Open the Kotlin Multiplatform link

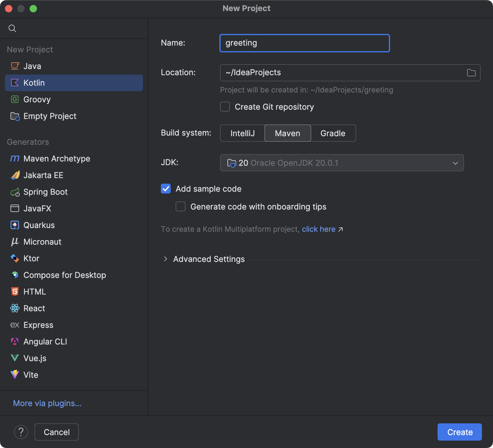tap(319, 229)
